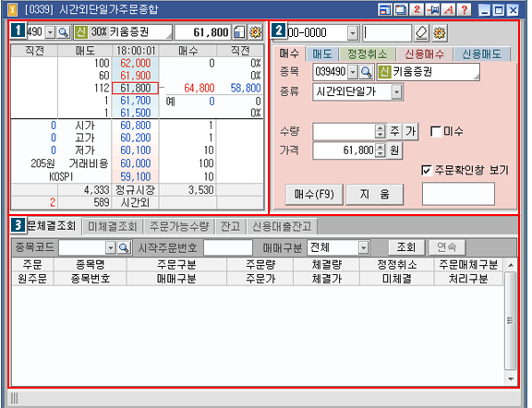Switch to the 미체결조회 tab
Viewport: 532px width, 408px height.
click(x=113, y=226)
